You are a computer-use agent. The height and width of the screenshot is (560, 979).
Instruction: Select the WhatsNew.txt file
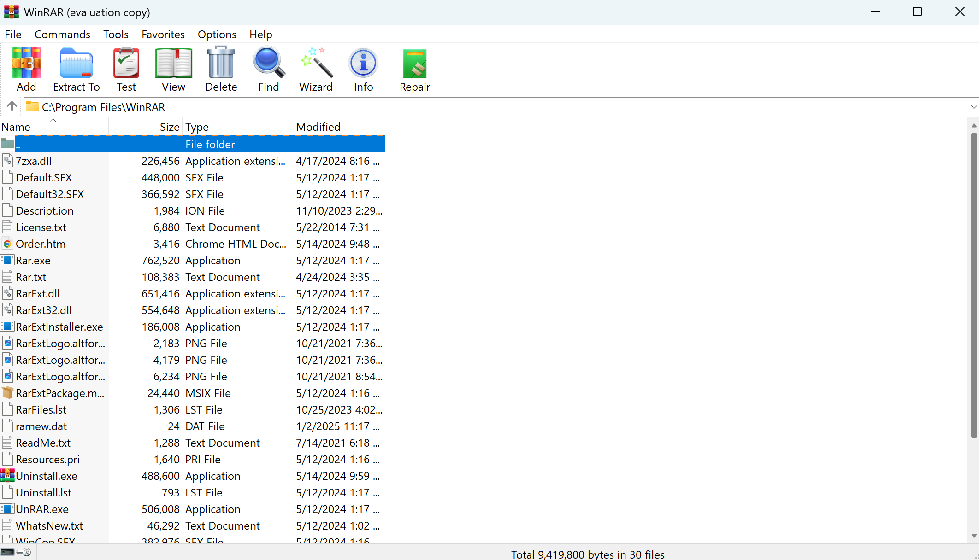[49, 525]
